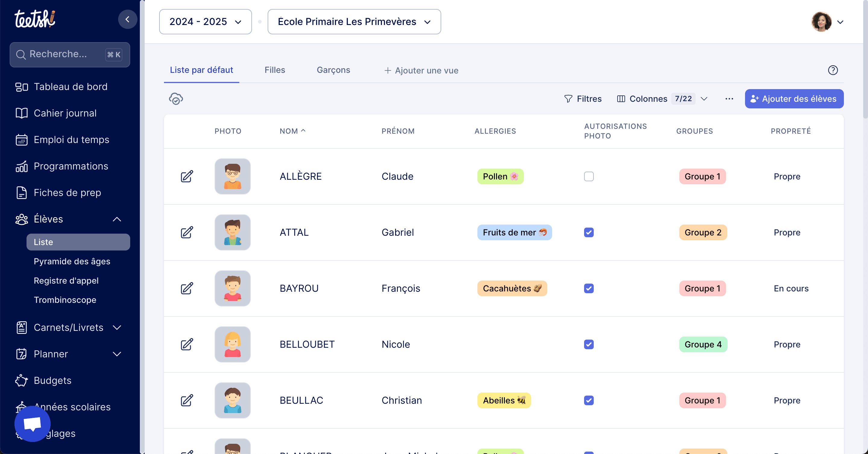Click the Colonnes columns icon
Screen dimensions: 868x454
click(621, 99)
